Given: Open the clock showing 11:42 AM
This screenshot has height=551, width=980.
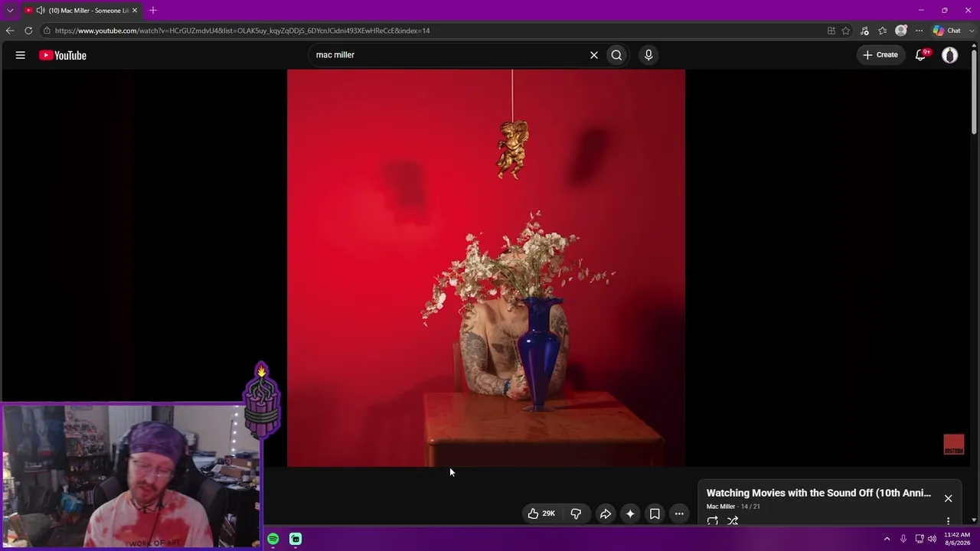Looking at the screenshot, I should pos(957,539).
